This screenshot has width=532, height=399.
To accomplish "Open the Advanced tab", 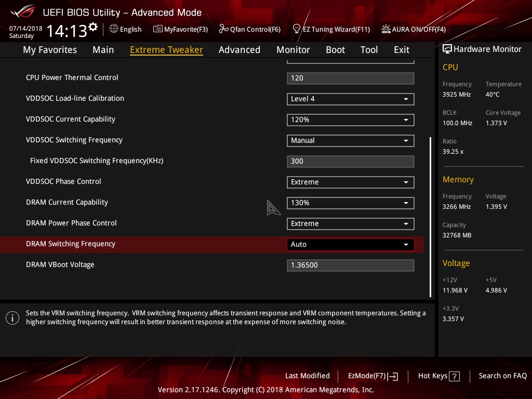I will (240, 50).
